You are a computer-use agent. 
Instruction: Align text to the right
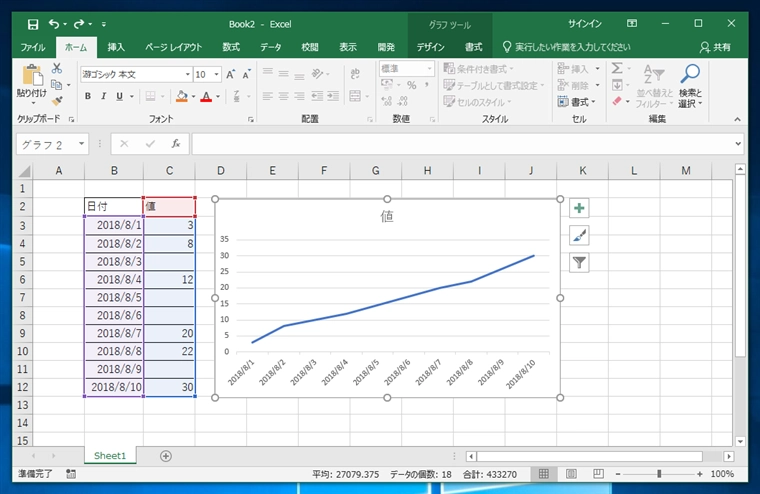coord(300,96)
